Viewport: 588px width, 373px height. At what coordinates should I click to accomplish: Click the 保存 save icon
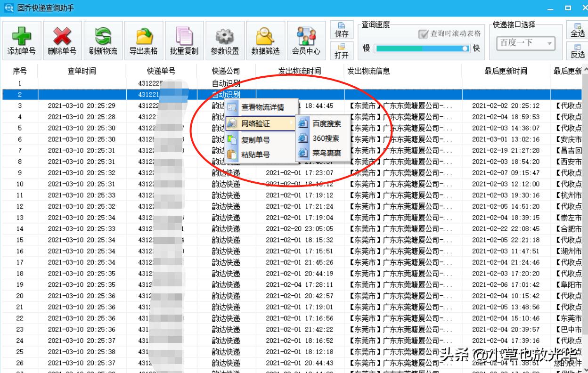(343, 29)
